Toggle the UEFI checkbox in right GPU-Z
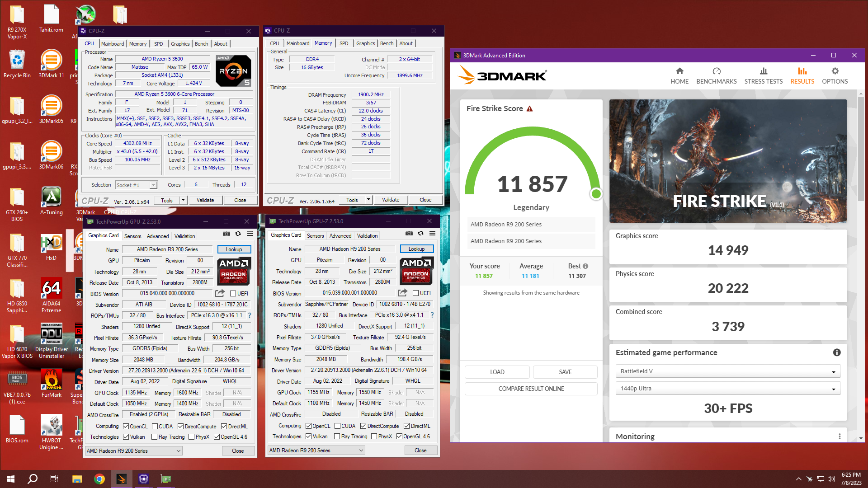 416,293
